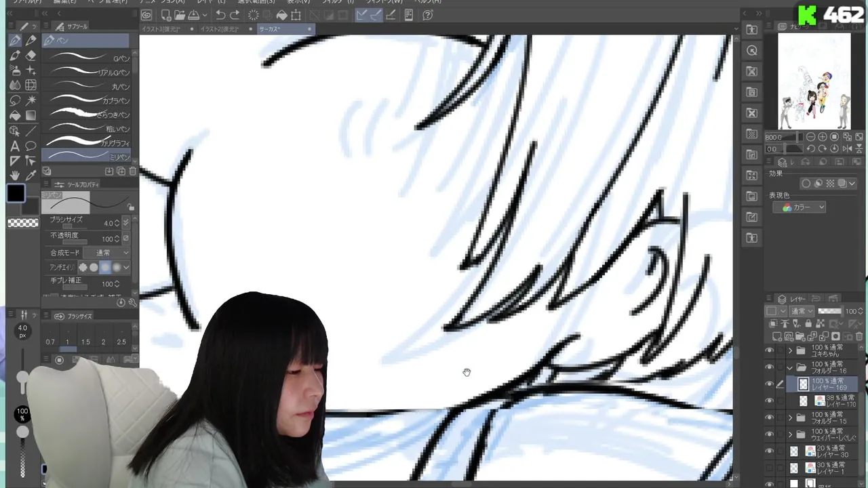
Task: Select the 丸ペン sub tool
Action: pos(87,87)
